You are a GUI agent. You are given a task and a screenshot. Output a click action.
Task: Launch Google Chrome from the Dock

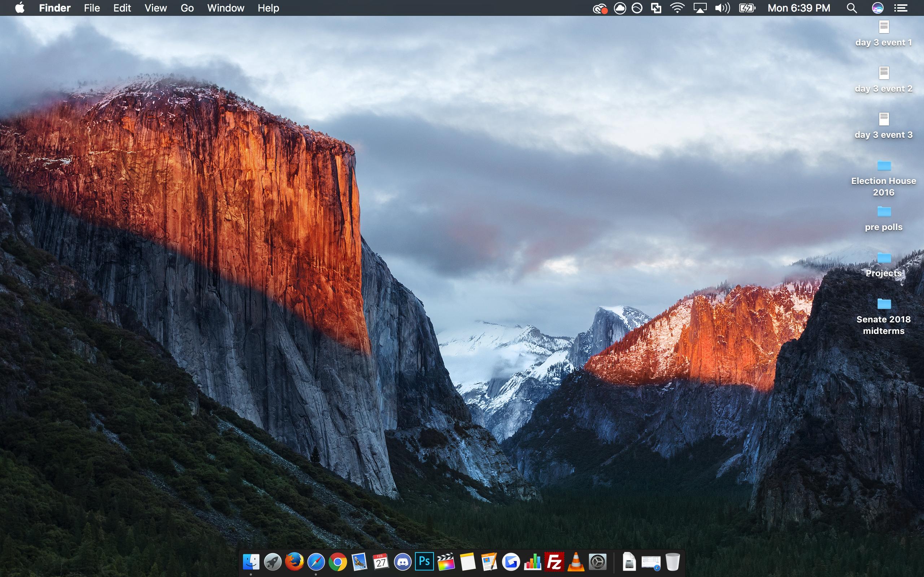[337, 562]
